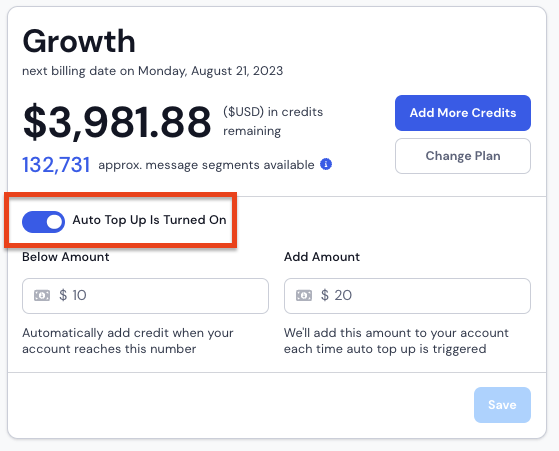Click the $3,981.88 credits balance
The image size is (559, 451).
[117, 122]
